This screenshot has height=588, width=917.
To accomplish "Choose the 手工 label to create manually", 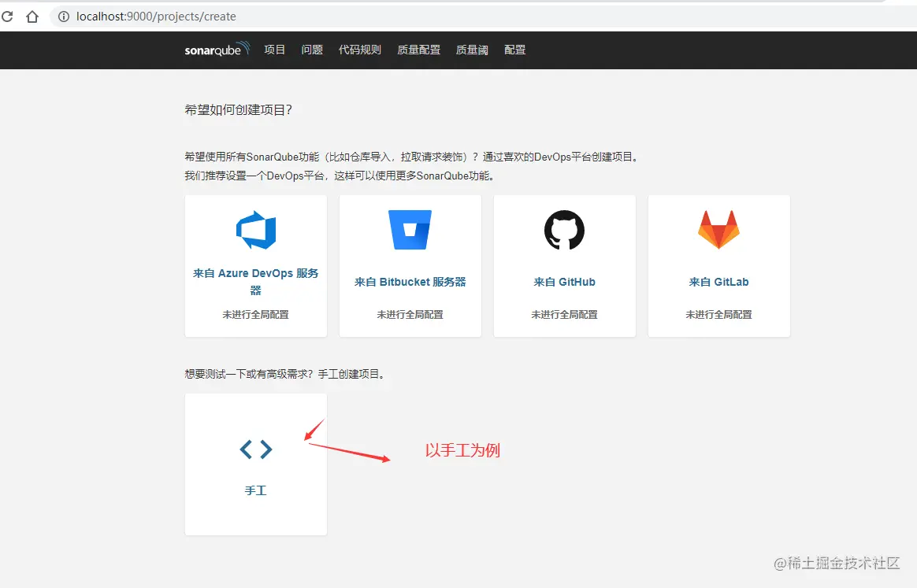I will pyautogui.click(x=255, y=490).
